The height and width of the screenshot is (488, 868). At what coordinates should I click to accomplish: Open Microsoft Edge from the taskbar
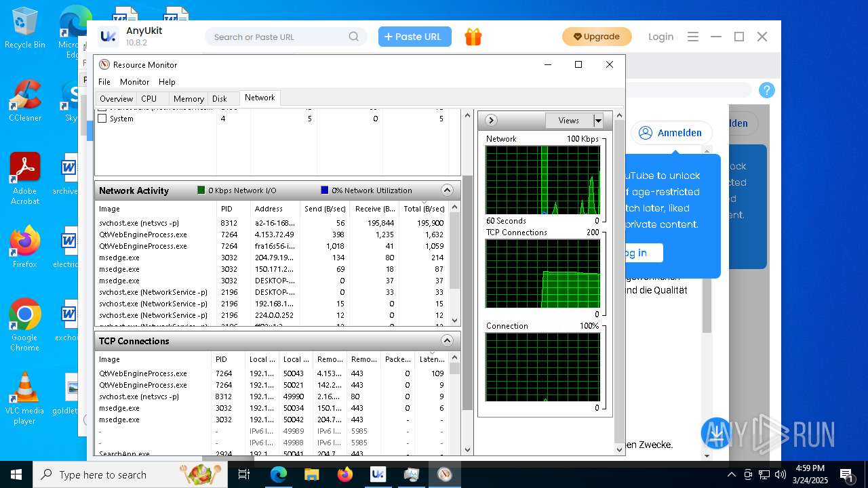(x=279, y=474)
